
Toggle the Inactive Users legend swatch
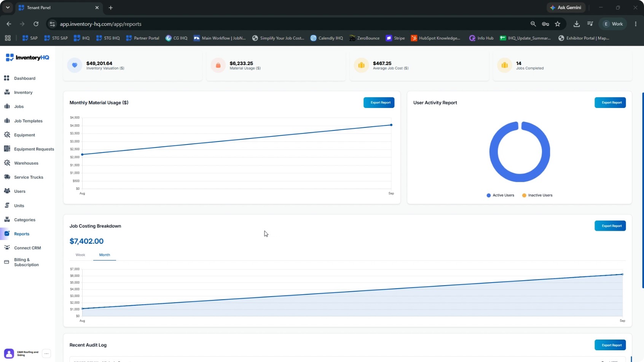coord(524,195)
